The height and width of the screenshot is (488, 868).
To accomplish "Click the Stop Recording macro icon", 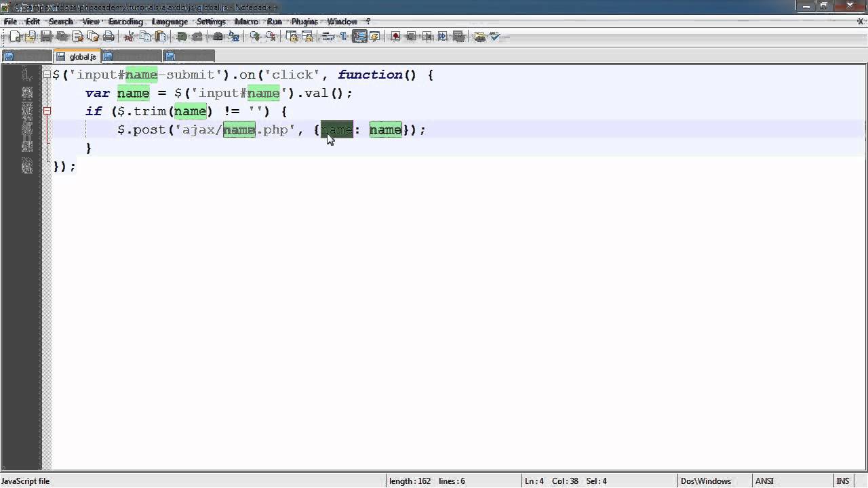I will (412, 37).
